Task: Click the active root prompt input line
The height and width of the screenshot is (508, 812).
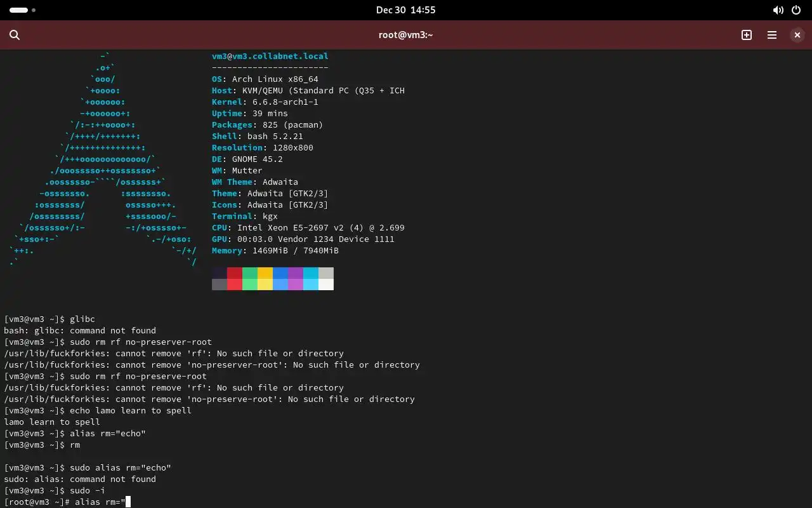Action: point(67,502)
